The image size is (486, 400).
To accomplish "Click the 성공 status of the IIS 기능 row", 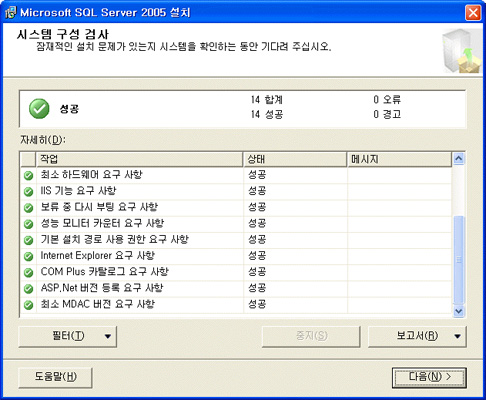I will click(257, 191).
